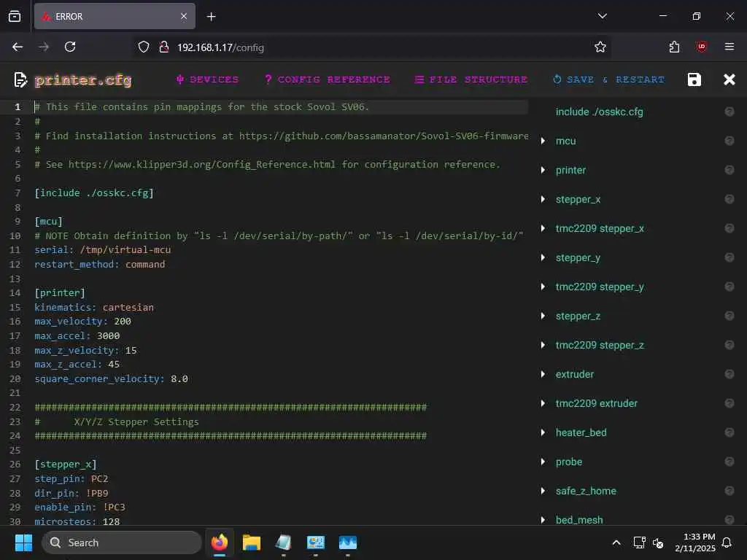Open the Devices panel

pos(207,79)
